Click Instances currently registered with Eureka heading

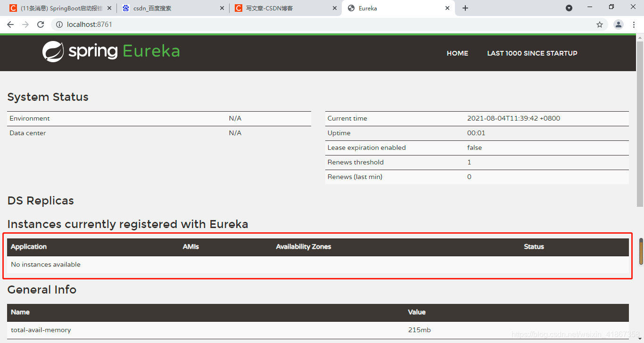coord(128,224)
